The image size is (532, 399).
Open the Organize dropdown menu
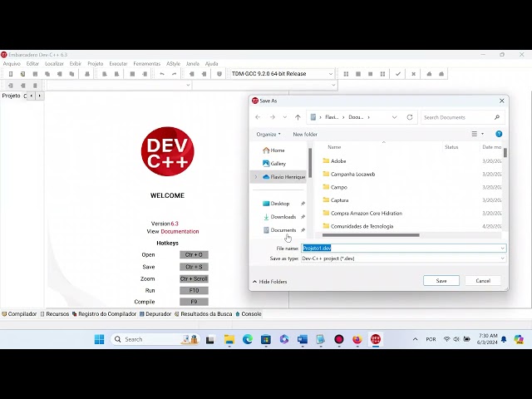click(x=268, y=135)
